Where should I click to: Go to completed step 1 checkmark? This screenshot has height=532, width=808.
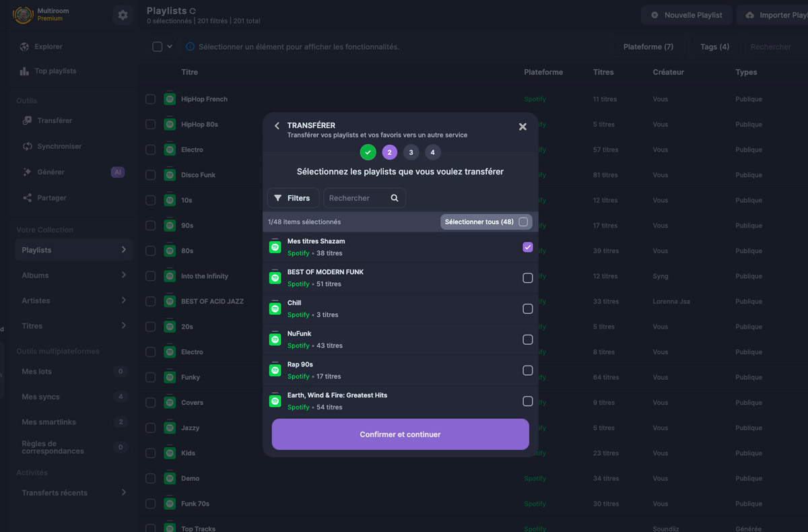click(368, 152)
